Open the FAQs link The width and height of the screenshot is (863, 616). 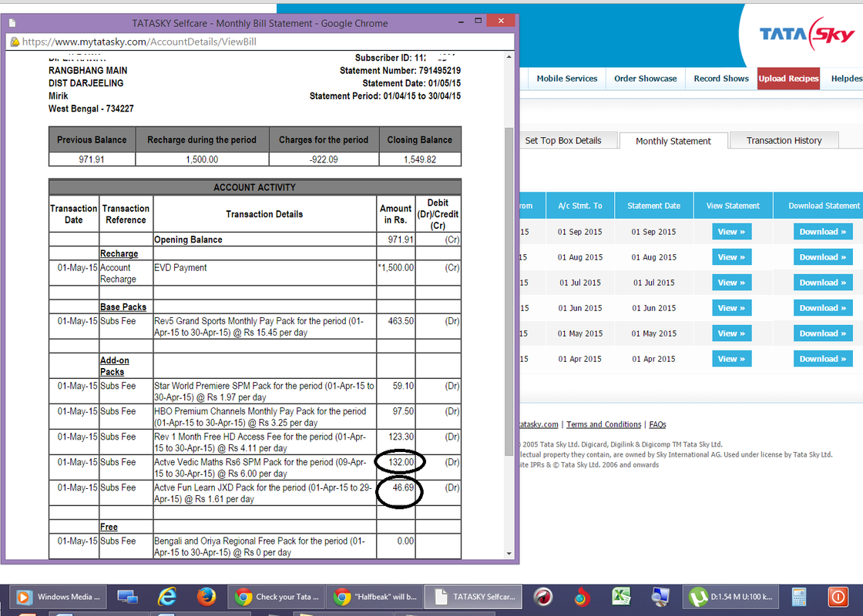[x=658, y=424]
